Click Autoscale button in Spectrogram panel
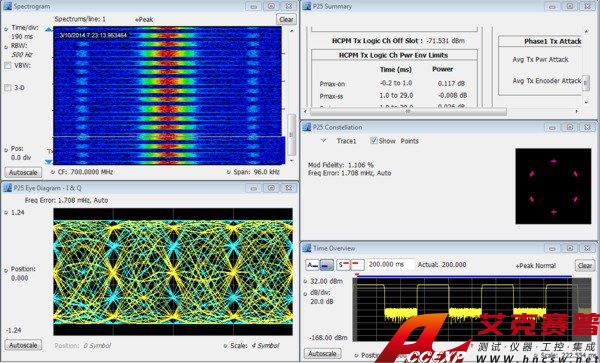600x363 pixels. point(23,173)
